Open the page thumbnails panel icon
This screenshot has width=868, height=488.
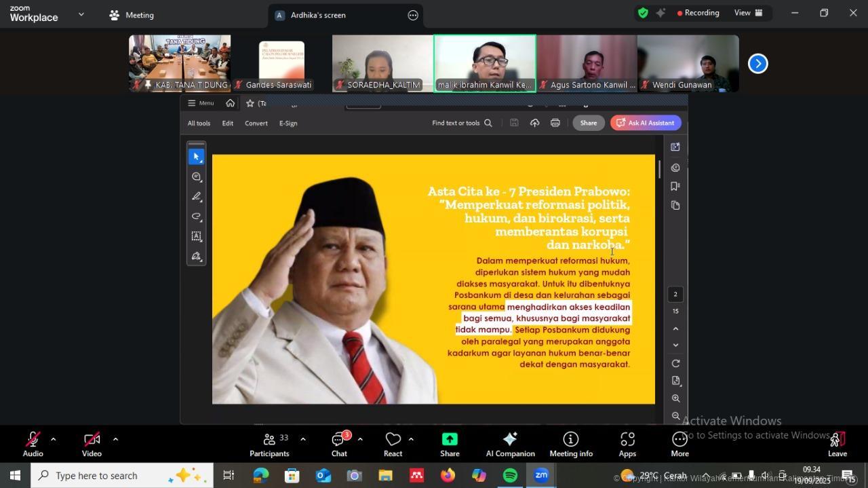[675, 205]
